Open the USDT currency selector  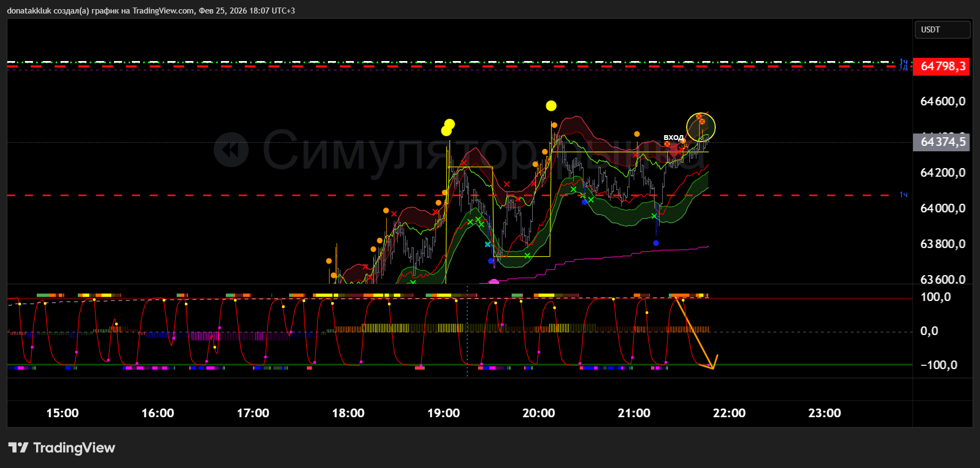coord(942,30)
